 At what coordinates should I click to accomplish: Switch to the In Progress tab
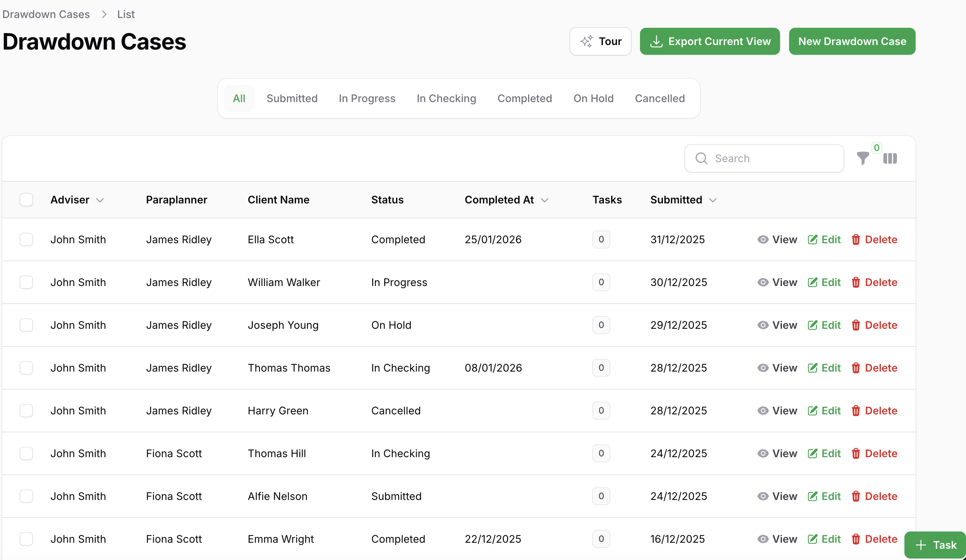coord(367,98)
